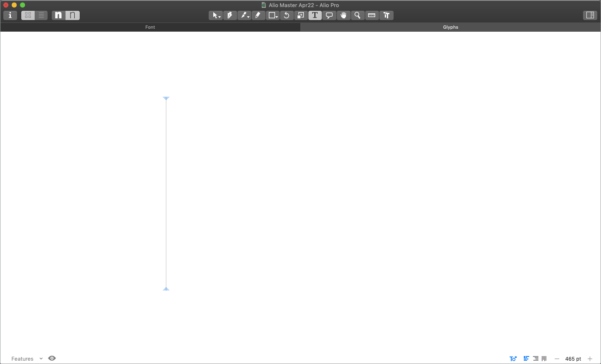Click the Scale tool icon
This screenshot has width=601, height=364.
click(x=300, y=15)
